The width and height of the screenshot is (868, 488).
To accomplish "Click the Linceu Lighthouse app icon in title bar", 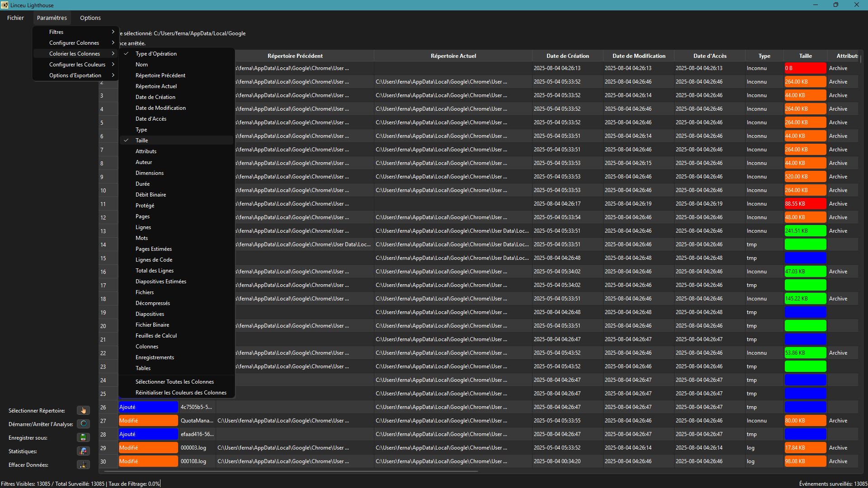I will click(x=5, y=5).
